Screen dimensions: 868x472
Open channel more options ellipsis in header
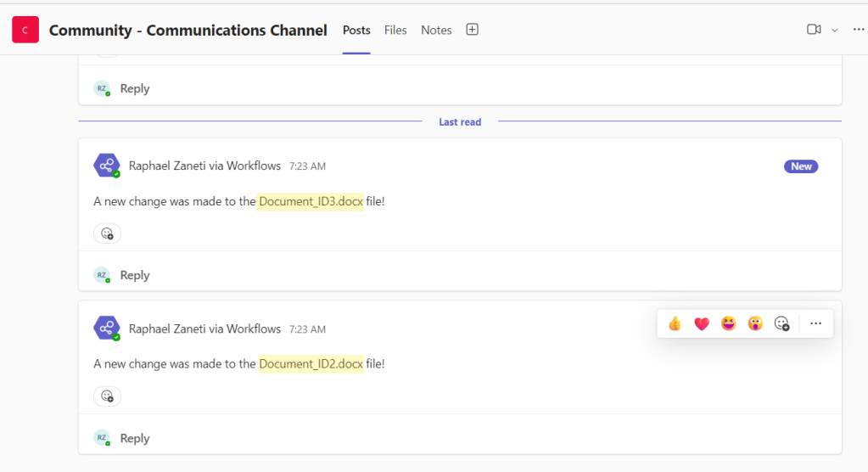[859, 30]
